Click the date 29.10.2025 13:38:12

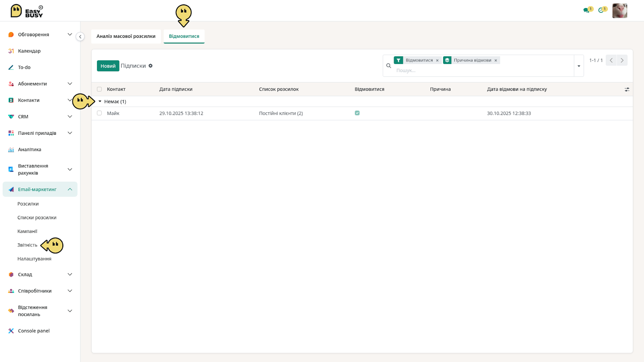pos(181,113)
